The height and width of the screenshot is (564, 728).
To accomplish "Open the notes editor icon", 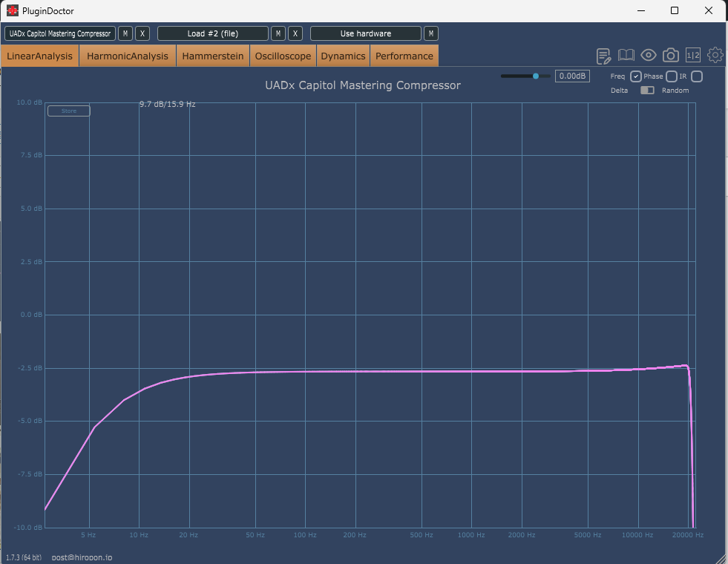I will [x=603, y=56].
